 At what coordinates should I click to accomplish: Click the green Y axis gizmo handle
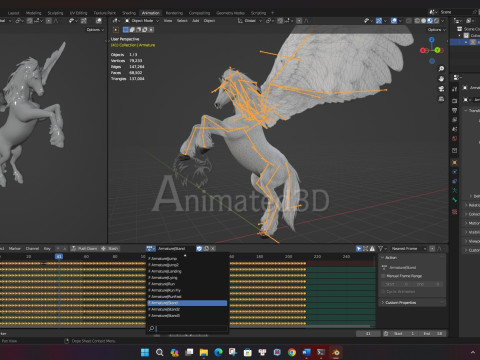pos(438,50)
